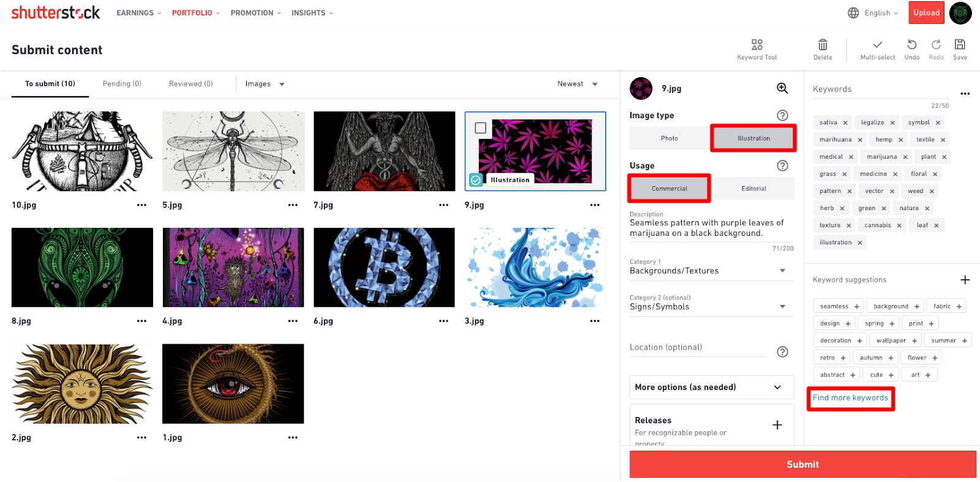Expand More options (as needed)
The image size is (980, 482).
(x=712, y=387)
